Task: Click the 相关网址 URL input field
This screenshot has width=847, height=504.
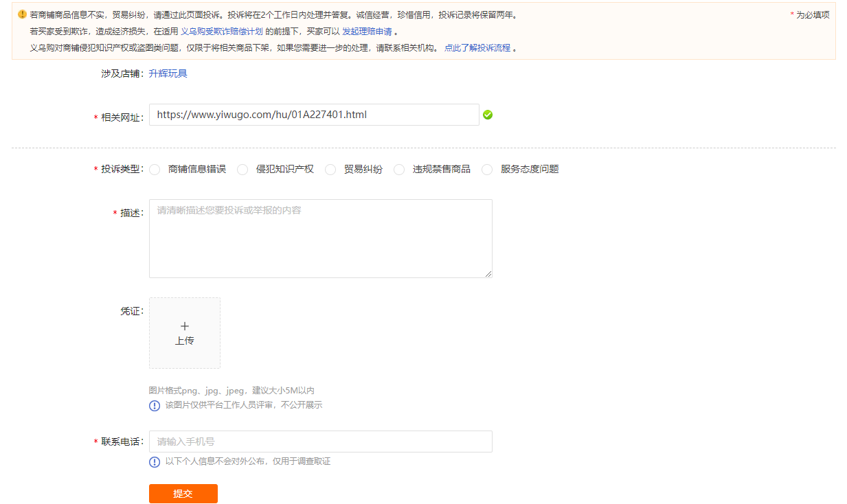Action: (314, 115)
